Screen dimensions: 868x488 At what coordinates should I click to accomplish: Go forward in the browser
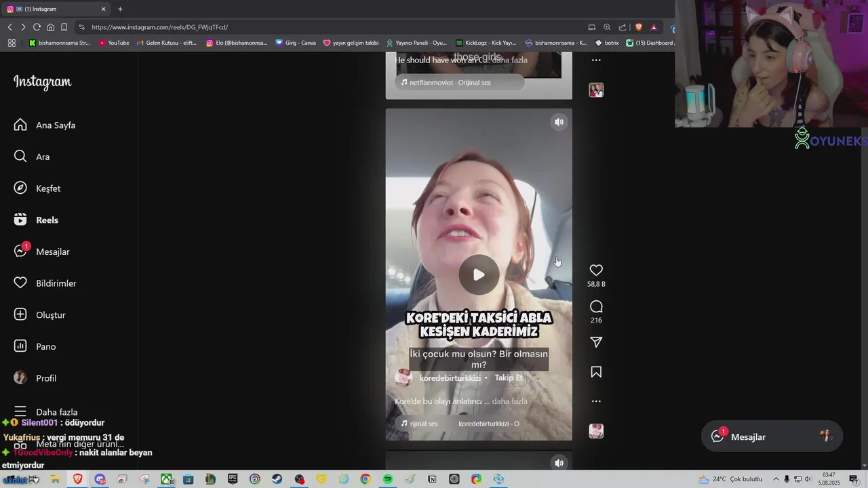[x=23, y=27]
